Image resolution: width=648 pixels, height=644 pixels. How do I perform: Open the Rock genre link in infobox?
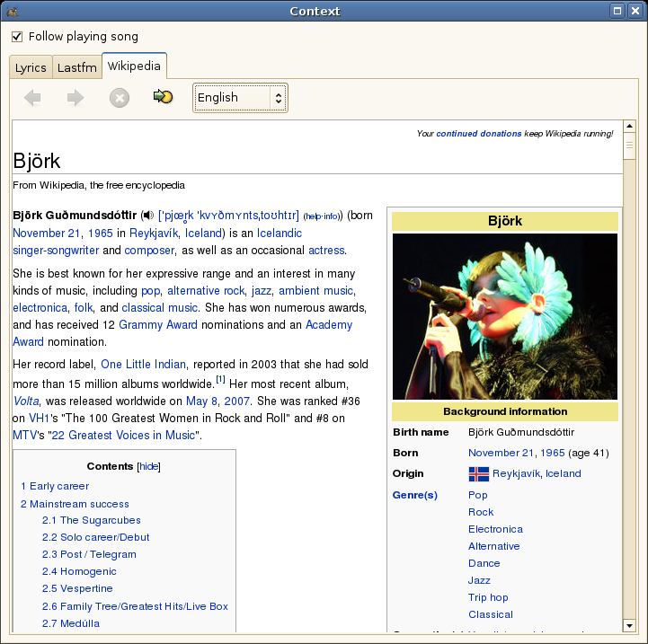click(x=481, y=512)
